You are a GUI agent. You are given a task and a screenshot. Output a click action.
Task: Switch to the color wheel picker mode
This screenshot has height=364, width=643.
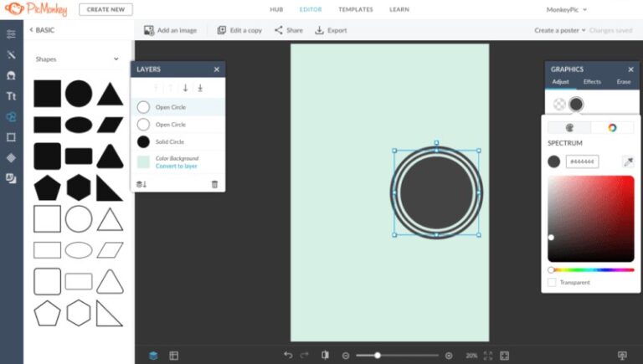[612, 128]
